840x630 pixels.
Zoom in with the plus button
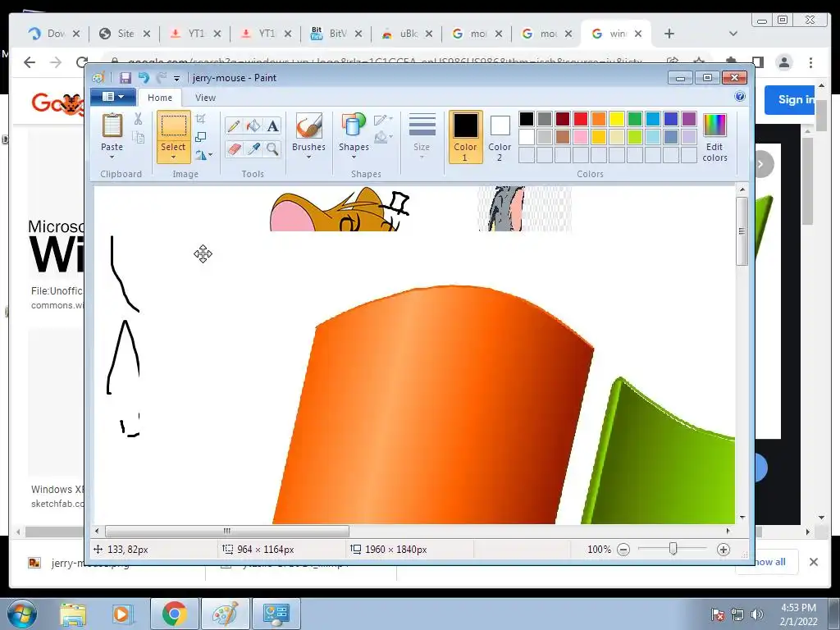click(724, 550)
